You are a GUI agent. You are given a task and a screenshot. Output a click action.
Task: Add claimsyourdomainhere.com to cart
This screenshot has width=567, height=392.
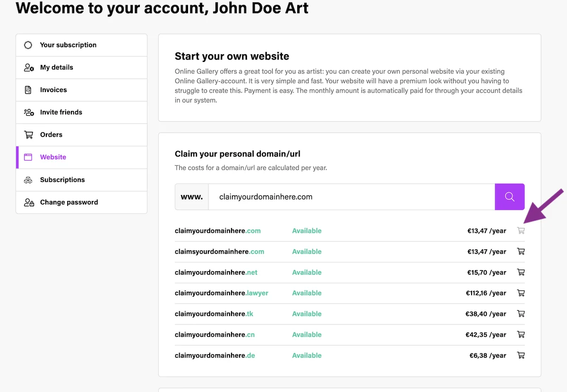[x=521, y=251]
